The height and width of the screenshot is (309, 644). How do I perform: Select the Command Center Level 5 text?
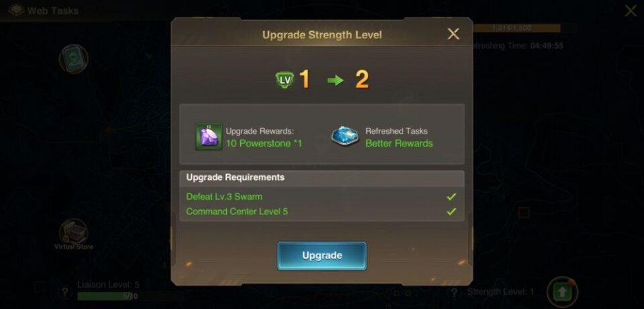tap(237, 212)
